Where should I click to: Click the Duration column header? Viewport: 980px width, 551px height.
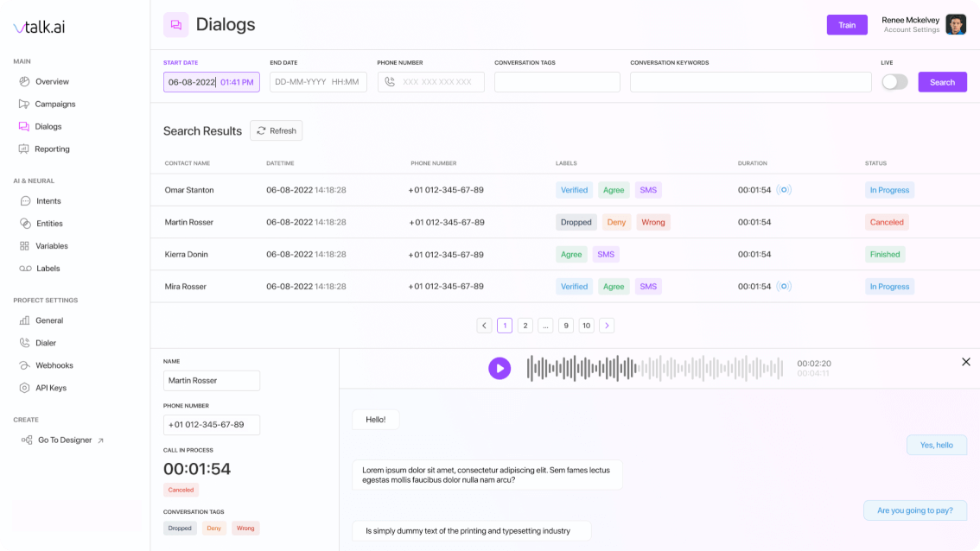pyautogui.click(x=752, y=163)
